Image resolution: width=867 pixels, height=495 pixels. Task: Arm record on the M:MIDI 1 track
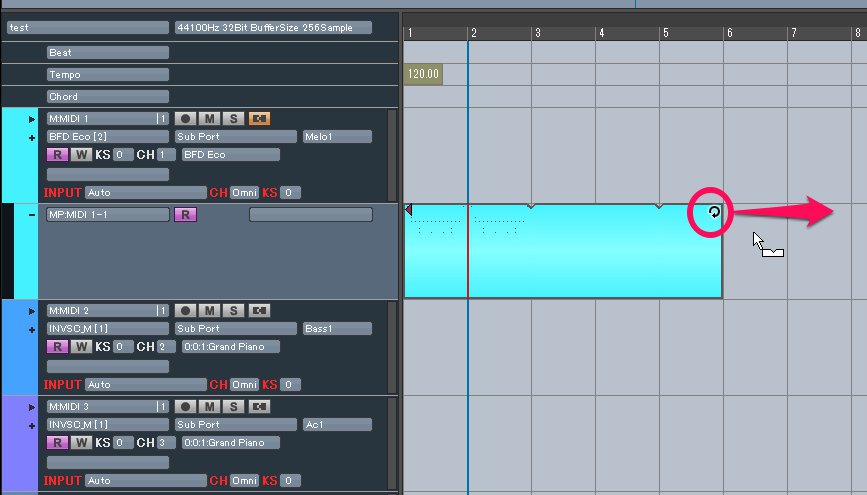coord(185,118)
